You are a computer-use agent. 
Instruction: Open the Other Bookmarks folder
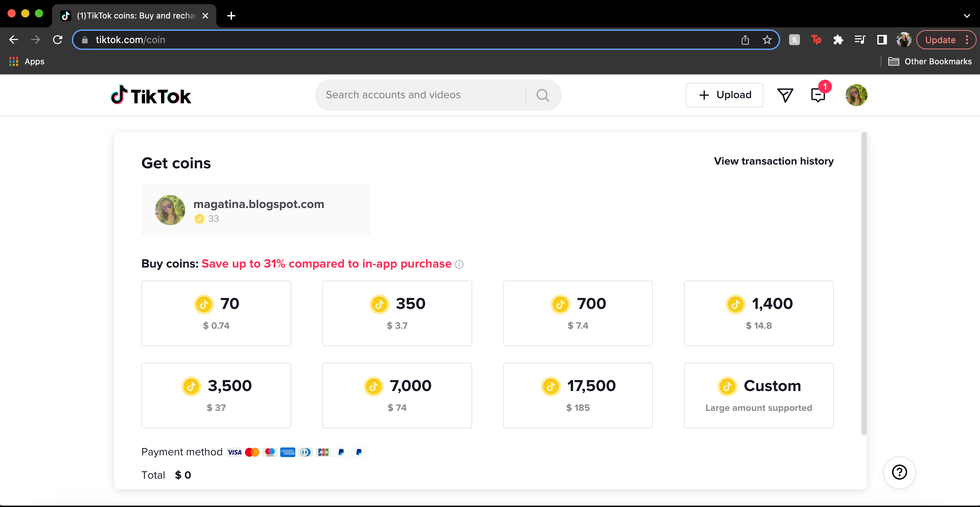[930, 61]
